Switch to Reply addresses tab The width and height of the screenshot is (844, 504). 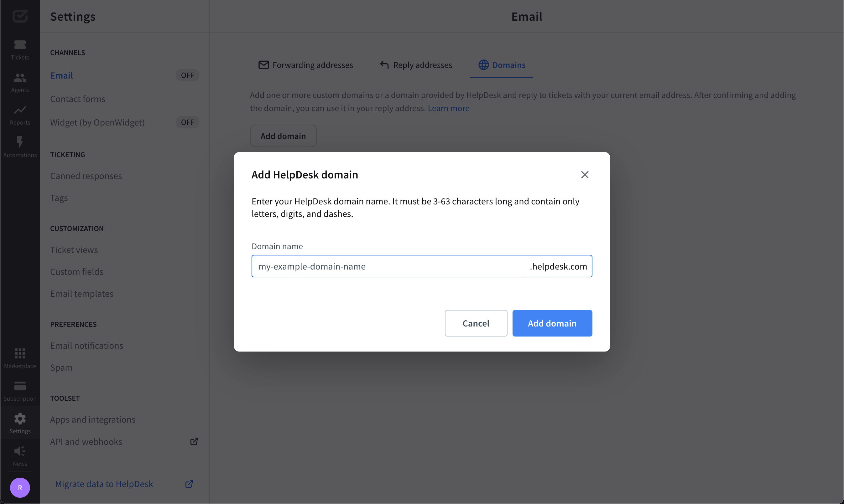pyautogui.click(x=416, y=65)
